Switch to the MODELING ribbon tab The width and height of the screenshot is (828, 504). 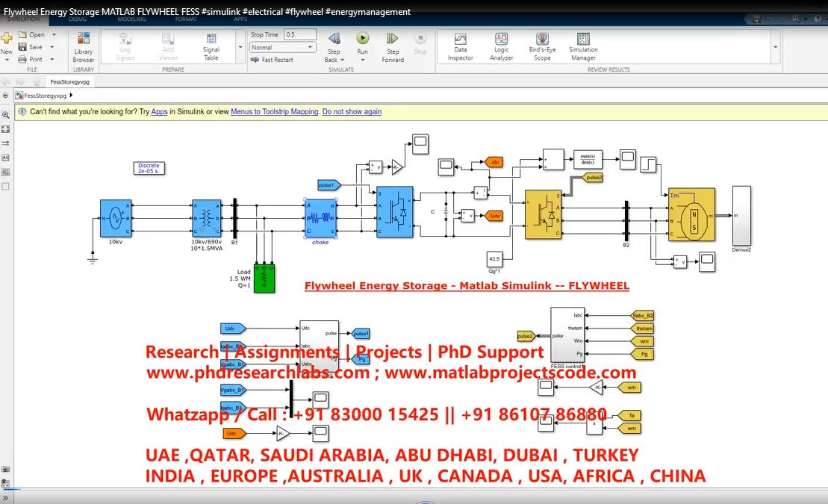pos(131,21)
